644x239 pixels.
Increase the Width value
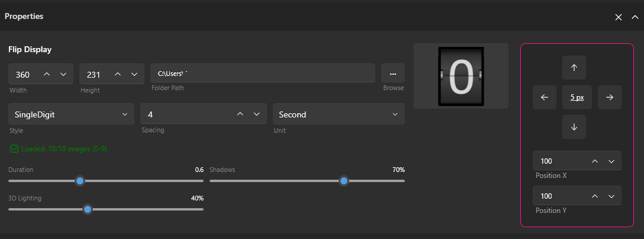tap(47, 74)
